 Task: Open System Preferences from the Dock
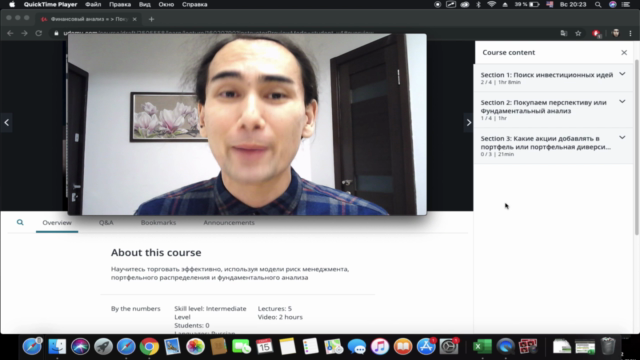click(x=449, y=347)
